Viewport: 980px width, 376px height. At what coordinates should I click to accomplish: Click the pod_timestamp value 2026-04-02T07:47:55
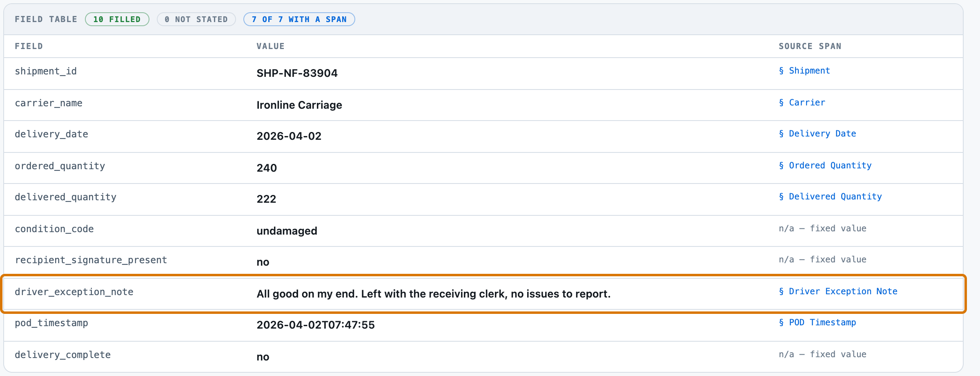(316, 325)
